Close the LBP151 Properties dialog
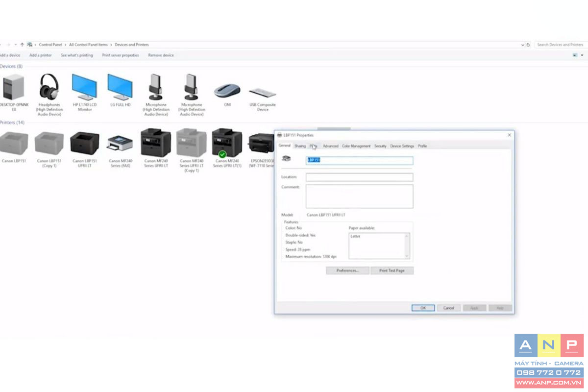The height and width of the screenshot is (392, 588). tap(509, 135)
